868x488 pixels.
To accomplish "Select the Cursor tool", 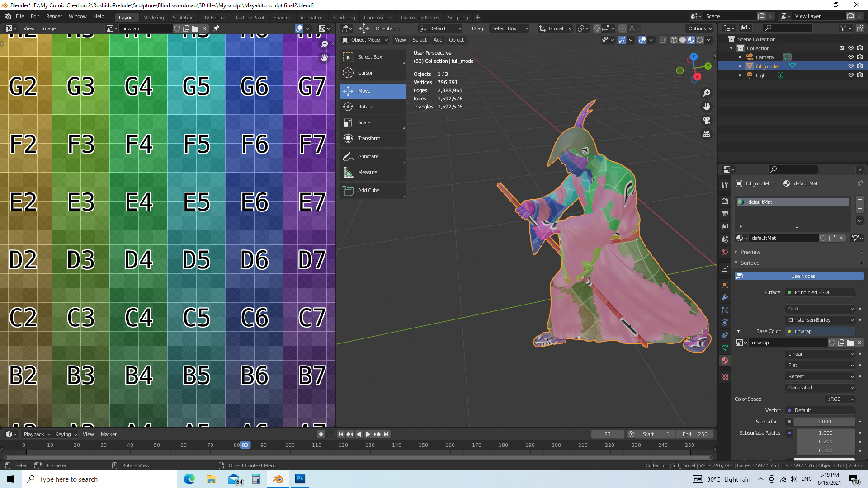I will pyautogui.click(x=372, y=73).
